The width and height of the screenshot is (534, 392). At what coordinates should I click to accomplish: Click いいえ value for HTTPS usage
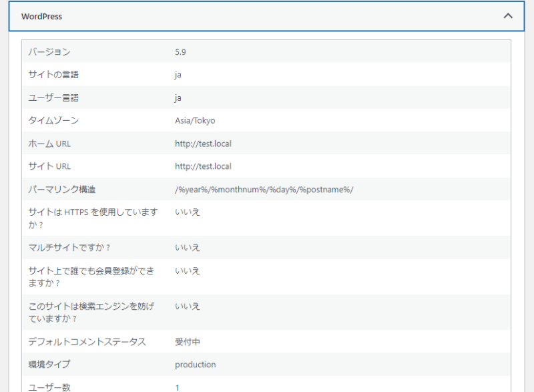[x=188, y=212]
